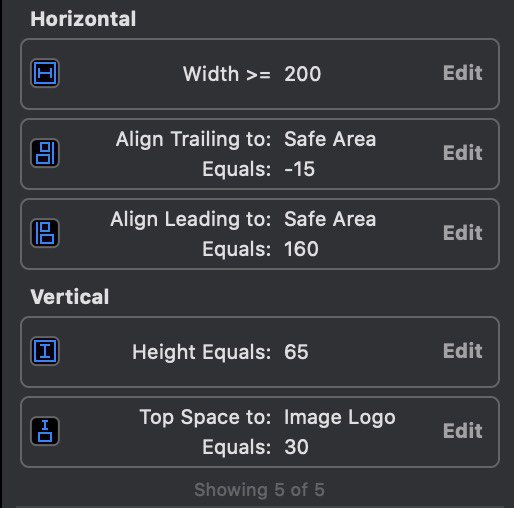
Task: Select the height value 65
Action: [296, 352]
